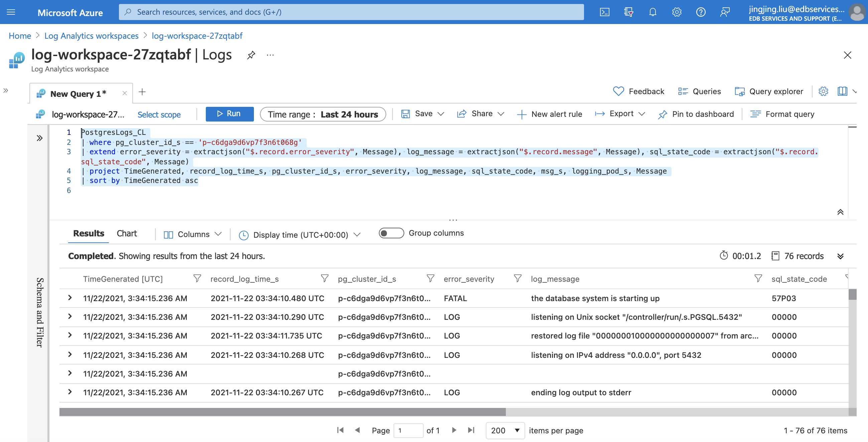Click Log Analytics workspaces breadcrumb
Viewport: 868px width, 442px height.
91,36
